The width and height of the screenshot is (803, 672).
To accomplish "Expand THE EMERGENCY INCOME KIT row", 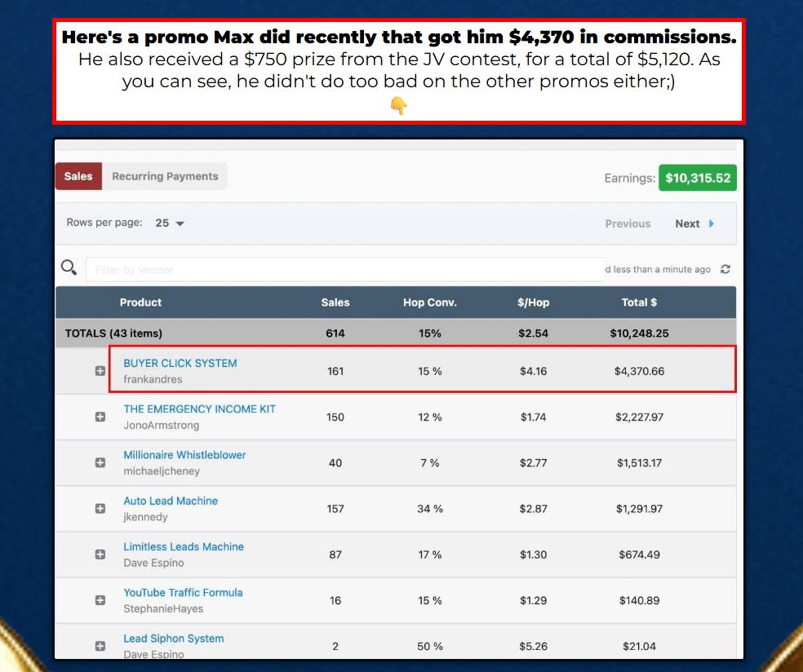I will pyautogui.click(x=100, y=417).
